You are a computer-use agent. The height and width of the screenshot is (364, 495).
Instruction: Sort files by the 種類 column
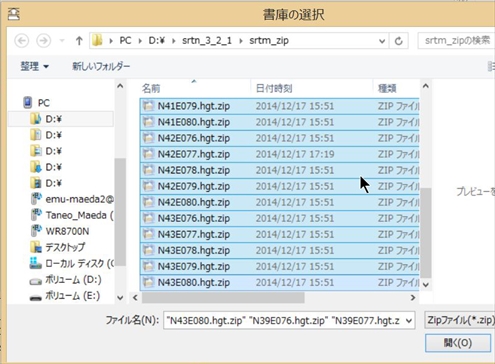click(x=387, y=88)
